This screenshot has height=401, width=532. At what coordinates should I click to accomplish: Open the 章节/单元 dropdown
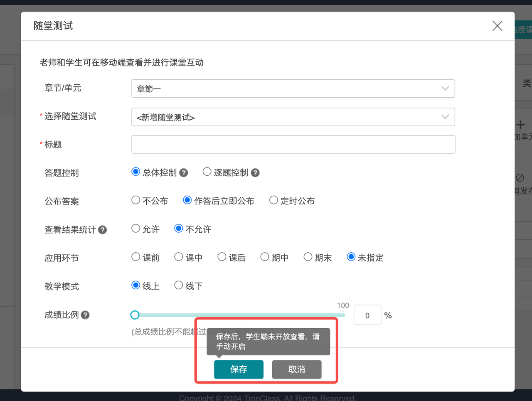293,89
